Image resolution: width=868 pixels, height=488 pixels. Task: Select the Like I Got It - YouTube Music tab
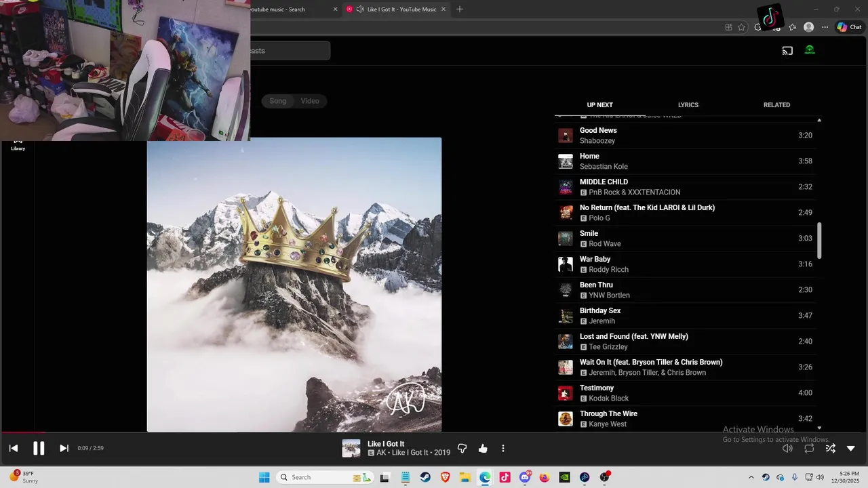[401, 9]
